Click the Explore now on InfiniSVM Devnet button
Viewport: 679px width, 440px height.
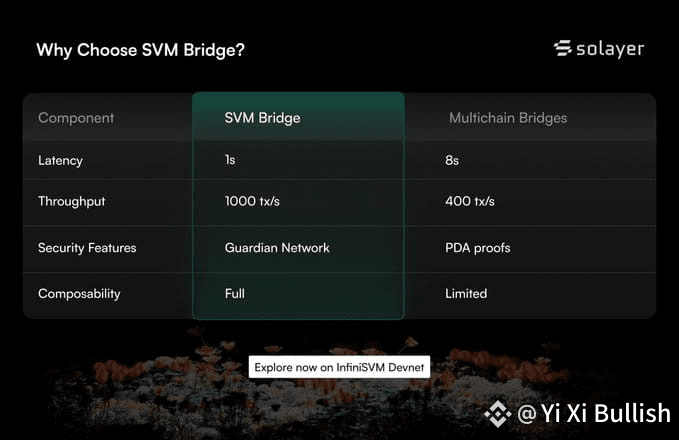pos(339,367)
